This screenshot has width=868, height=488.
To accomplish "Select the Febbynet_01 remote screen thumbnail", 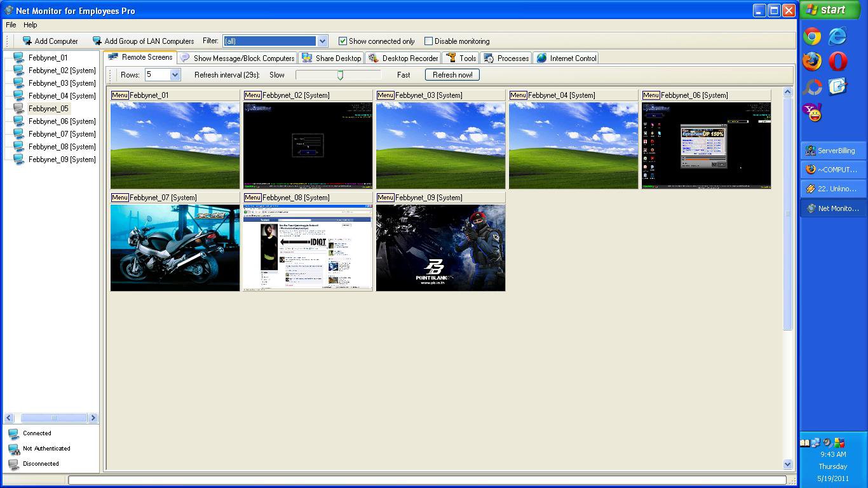I will pyautogui.click(x=175, y=146).
